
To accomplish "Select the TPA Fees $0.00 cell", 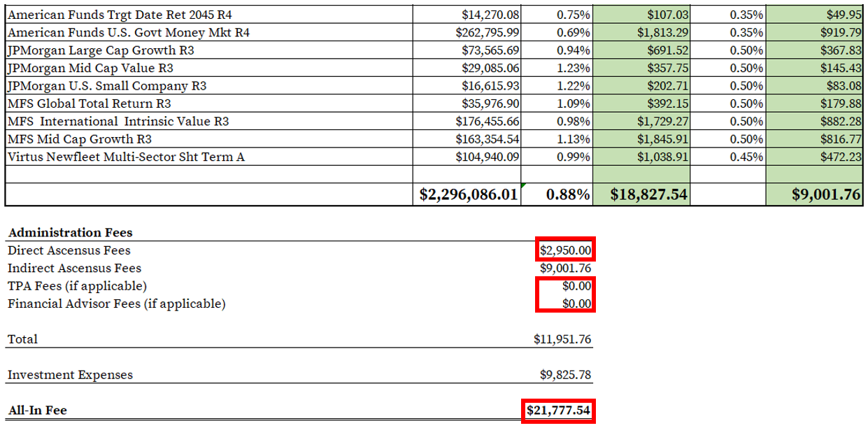I will click(x=578, y=285).
